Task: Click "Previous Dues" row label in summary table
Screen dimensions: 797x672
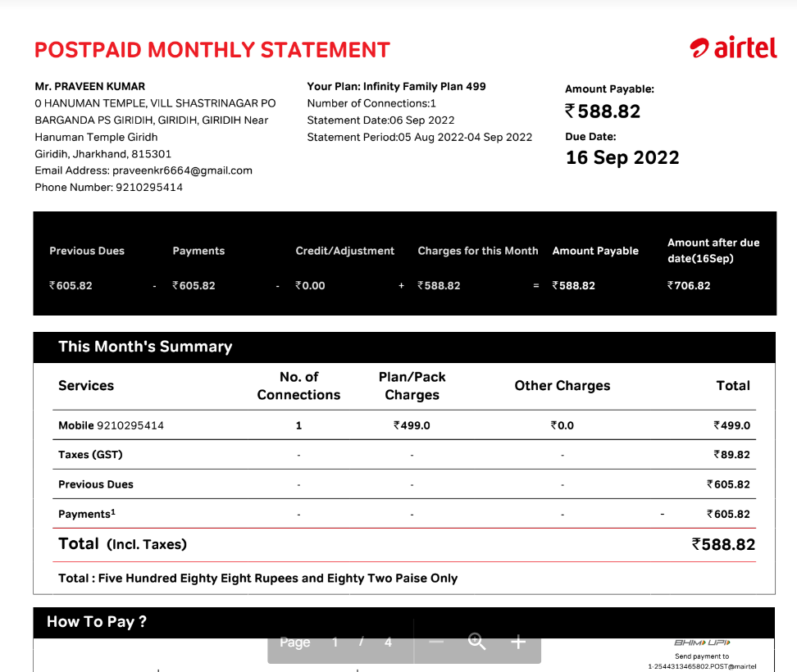Action: [96, 484]
